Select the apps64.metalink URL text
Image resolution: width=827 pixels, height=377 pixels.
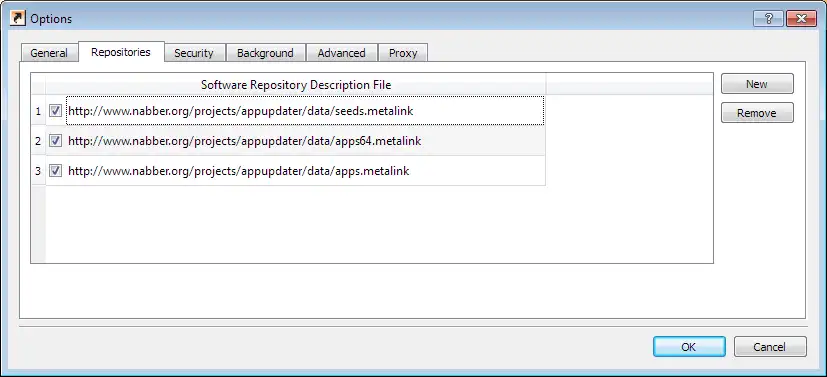coord(245,141)
